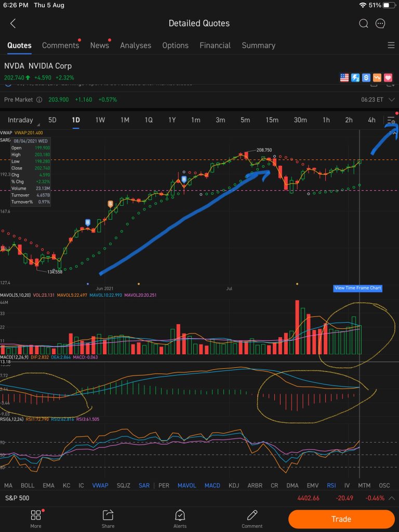
Task: Tap the battery status icon
Action: click(x=389, y=5)
